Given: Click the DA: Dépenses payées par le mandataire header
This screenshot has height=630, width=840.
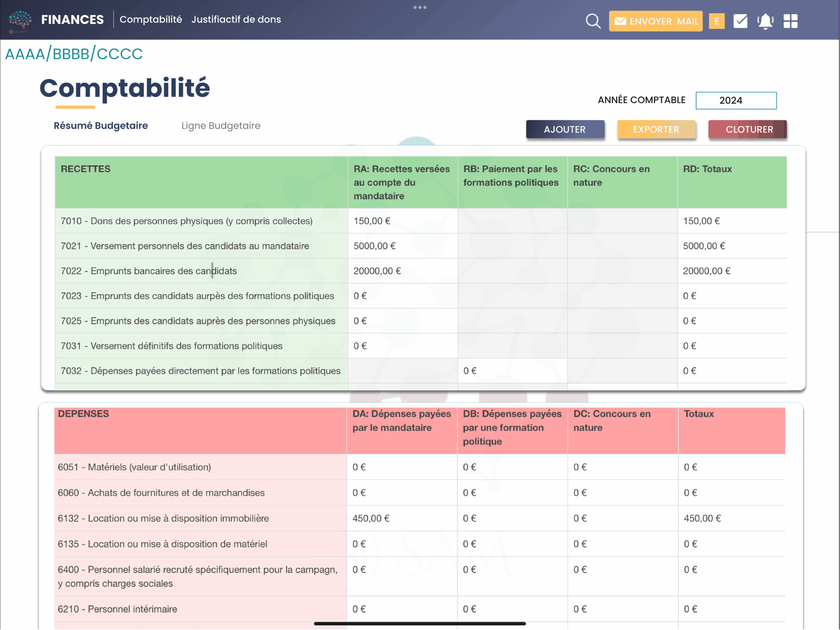Looking at the screenshot, I should click(x=402, y=430).
